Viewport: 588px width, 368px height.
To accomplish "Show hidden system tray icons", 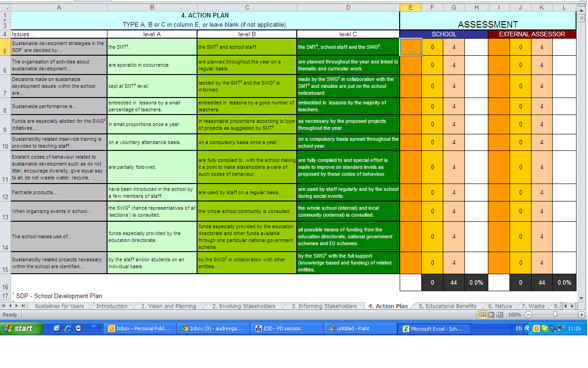I will [x=527, y=328].
